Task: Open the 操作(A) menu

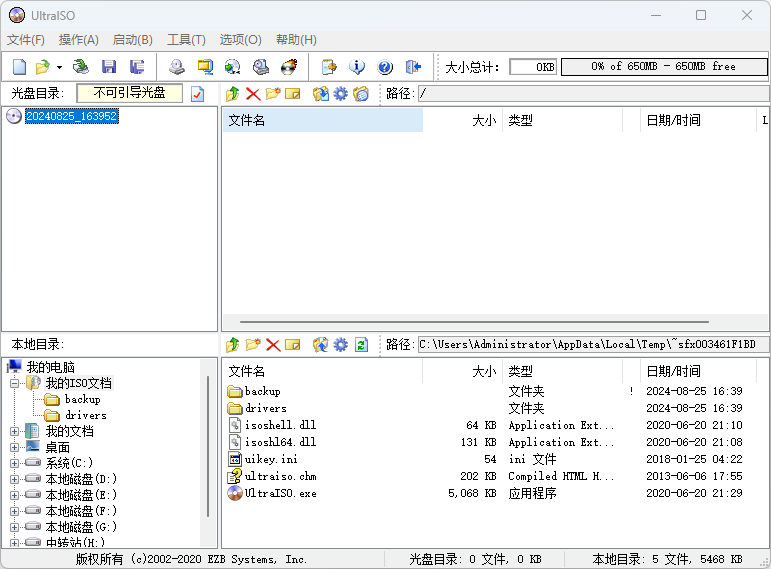Action: click(x=79, y=39)
